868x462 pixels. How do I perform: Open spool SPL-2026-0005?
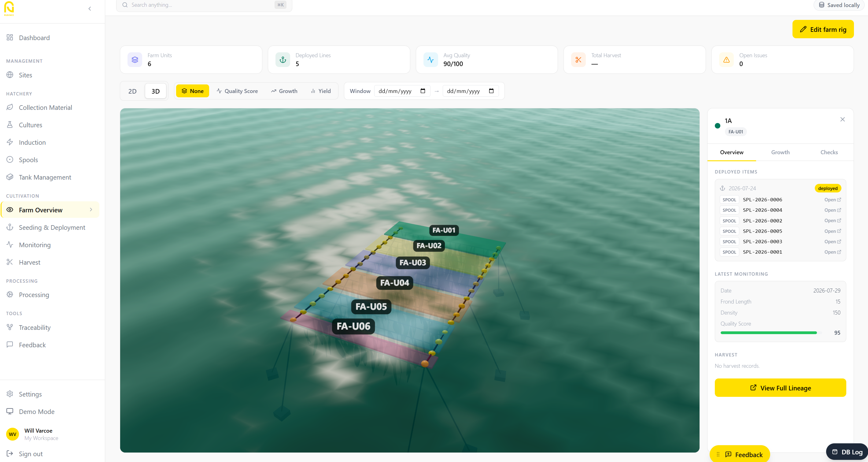pyautogui.click(x=833, y=231)
